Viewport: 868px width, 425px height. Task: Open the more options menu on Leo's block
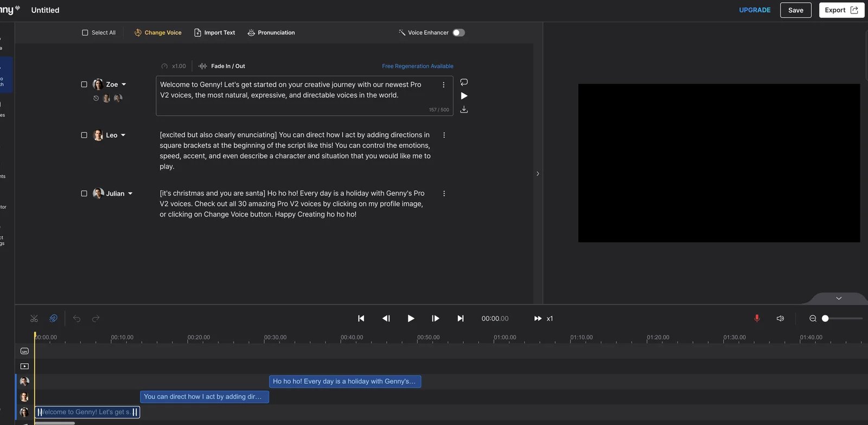click(x=444, y=135)
